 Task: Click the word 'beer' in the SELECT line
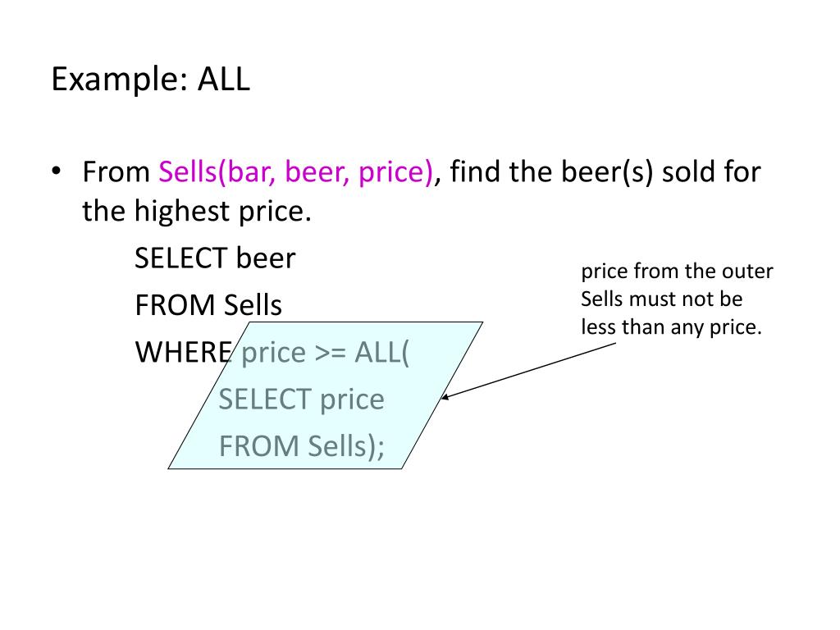point(266,258)
